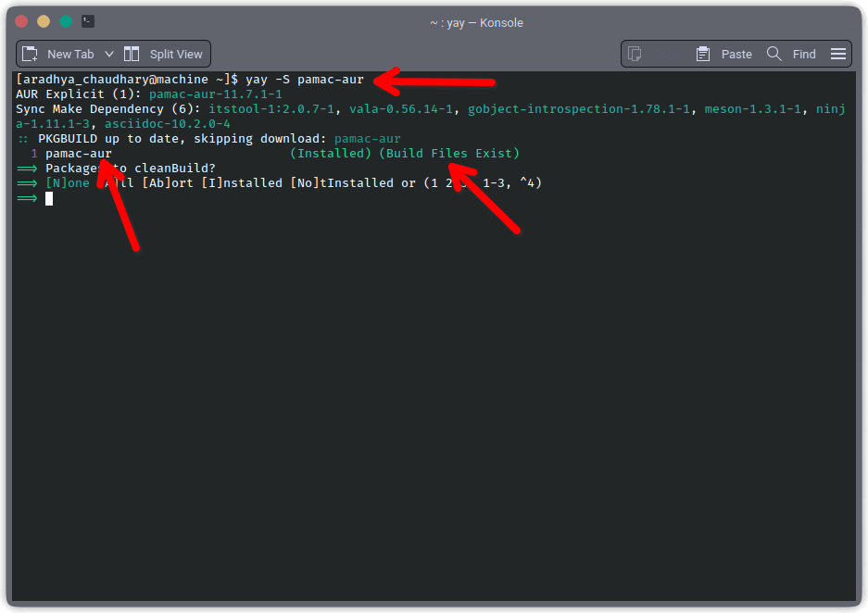
Task: Maximize window using the green button
Action: pyautogui.click(x=66, y=21)
